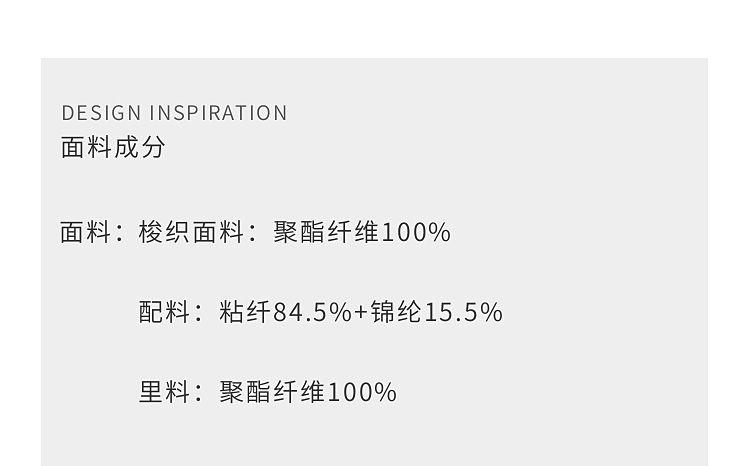
Task: Click 聚酯纤维 in the 里料 row
Action: (x=272, y=391)
